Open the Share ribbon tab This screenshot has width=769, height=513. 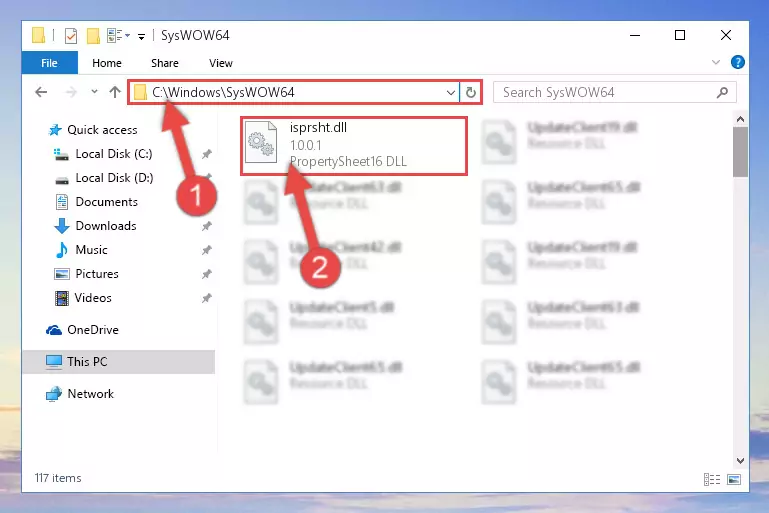[x=165, y=63]
